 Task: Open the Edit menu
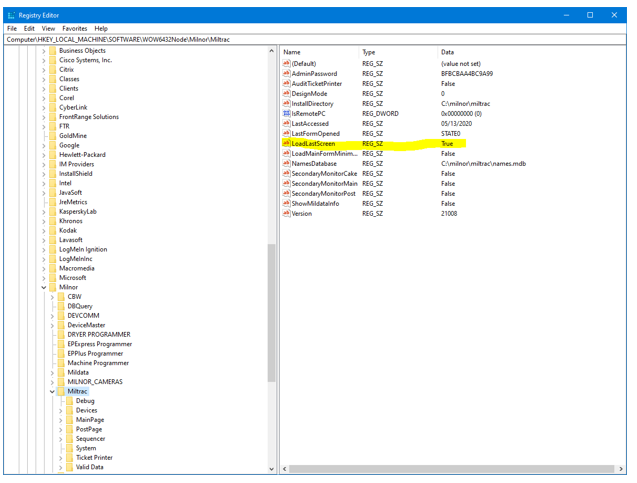(29, 28)
